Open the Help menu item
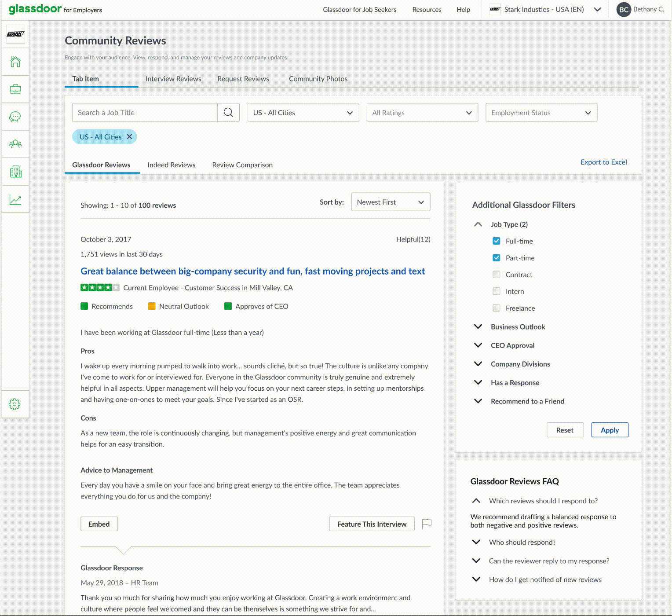The image size is (672, 616). (463, 10)
